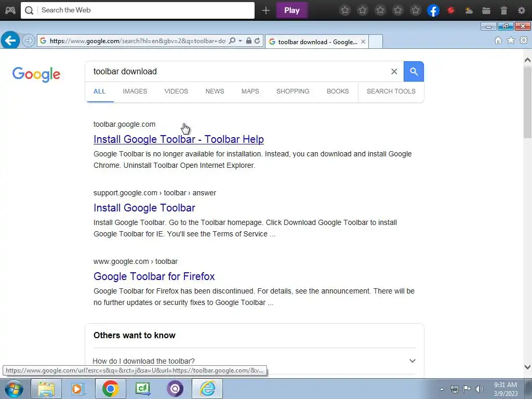Click the browser Home icon
Image resolution: width=532 pixels, height=399 pixels.
pyautogui.click(x=498, y=41)
